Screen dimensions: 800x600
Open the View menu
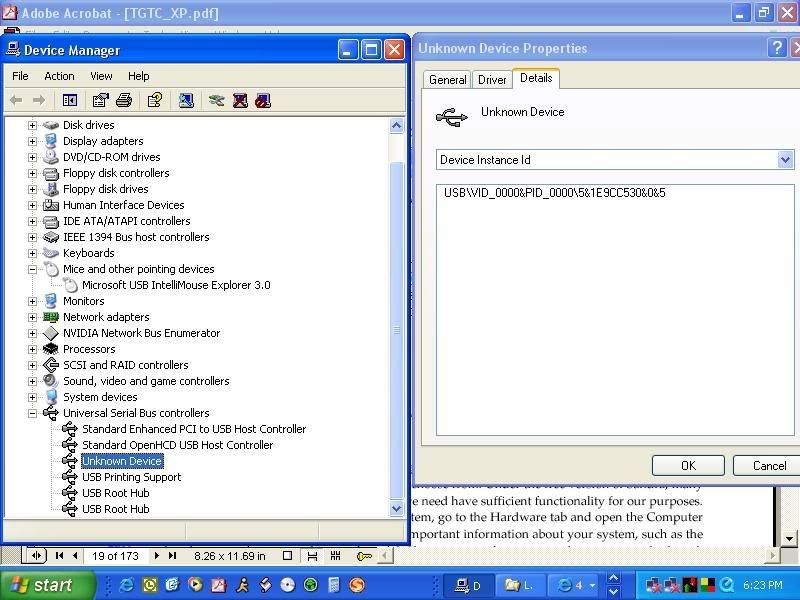pos(101,76)
